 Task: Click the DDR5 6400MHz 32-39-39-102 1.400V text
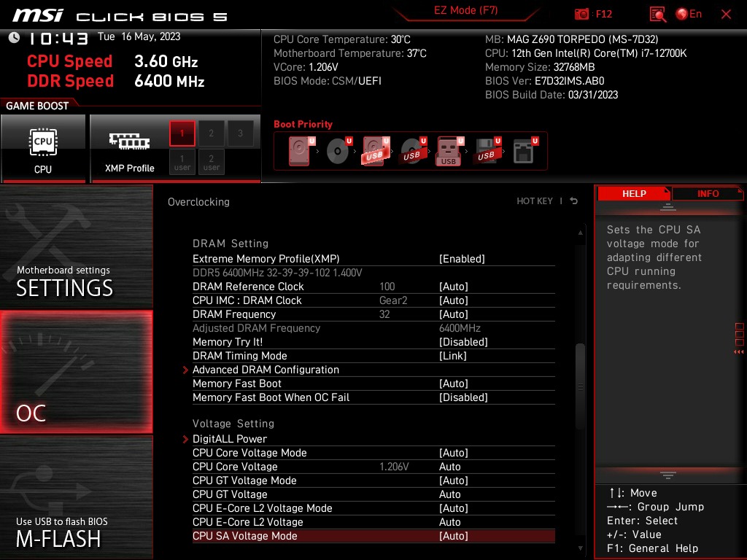277,273
